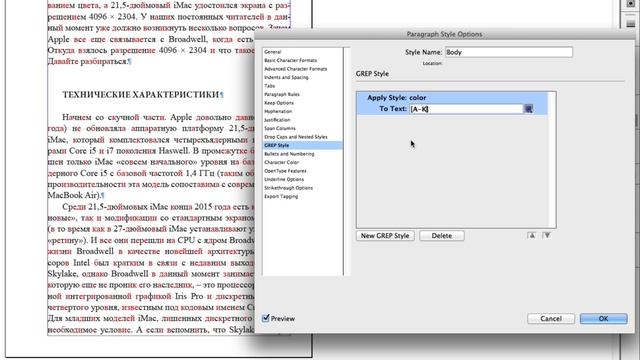Click the heading 'ТЕХНИЧЕСКИЕ ХАРАКТЕРИСТИКИ' in document
The height and width of the screenshot is (360, 640).
pos(141,95)
